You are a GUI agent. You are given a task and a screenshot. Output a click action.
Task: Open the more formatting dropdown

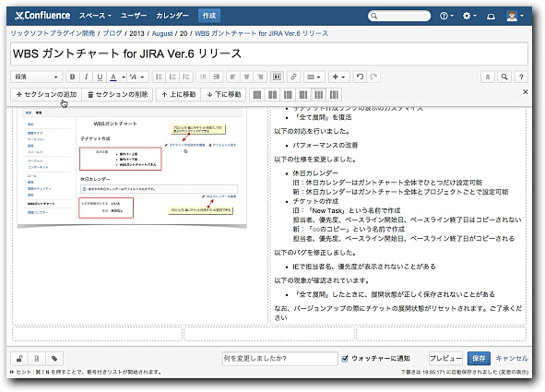137,77
